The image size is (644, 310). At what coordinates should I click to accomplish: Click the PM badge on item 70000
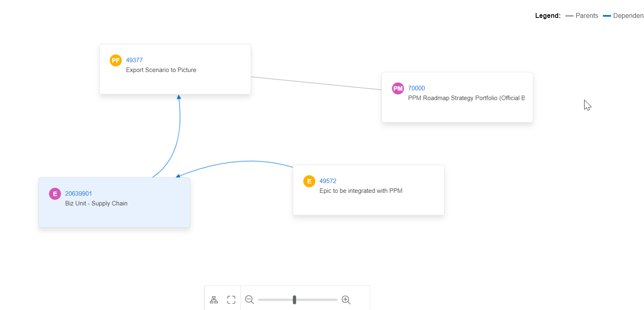[398, 88]
